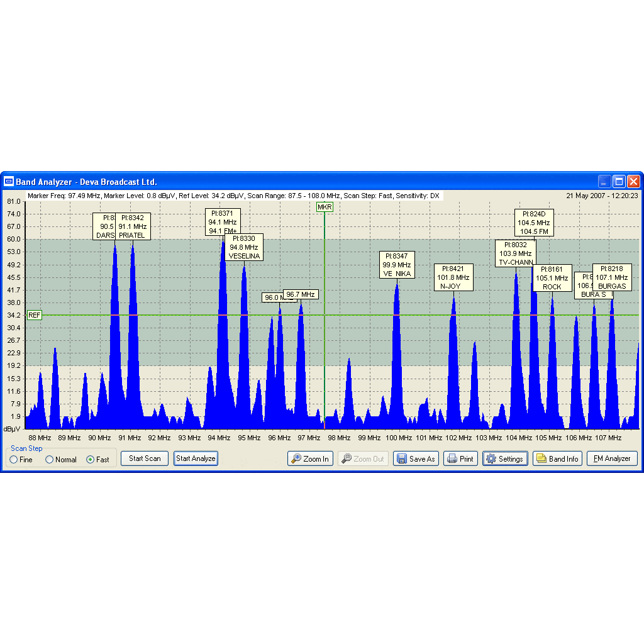The image size is (644, 644).
Task: Click the 101.8 MHz N-JOY station label
Action: click(x=453, y=277)
